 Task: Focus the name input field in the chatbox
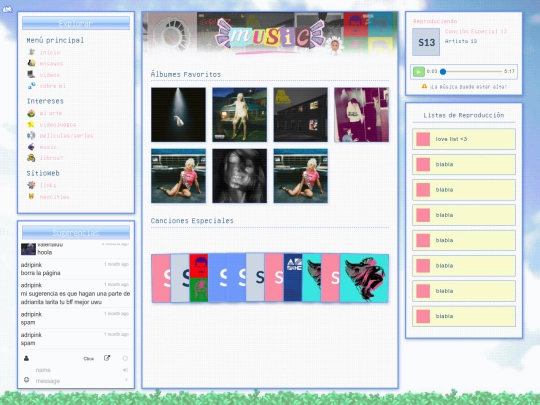[77, 370]
